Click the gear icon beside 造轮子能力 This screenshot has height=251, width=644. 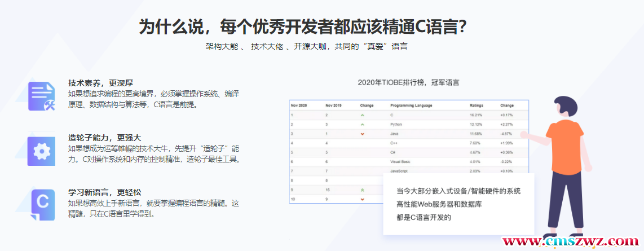[42, 151]
